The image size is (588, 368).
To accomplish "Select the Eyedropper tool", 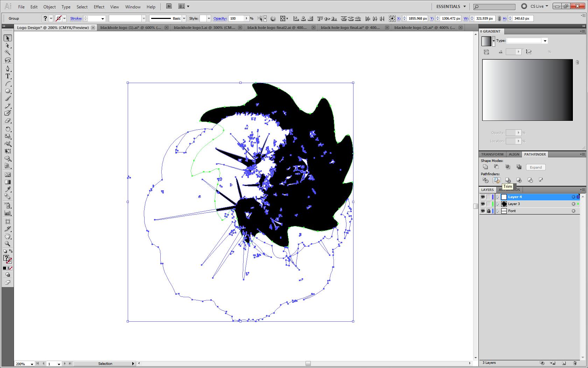I will pos(8,190).
